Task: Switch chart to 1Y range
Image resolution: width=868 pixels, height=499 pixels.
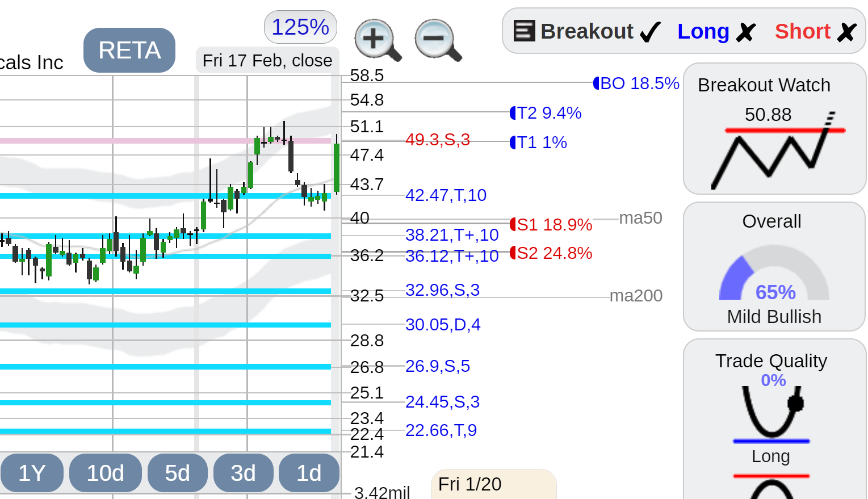Action: click(32, 473)
